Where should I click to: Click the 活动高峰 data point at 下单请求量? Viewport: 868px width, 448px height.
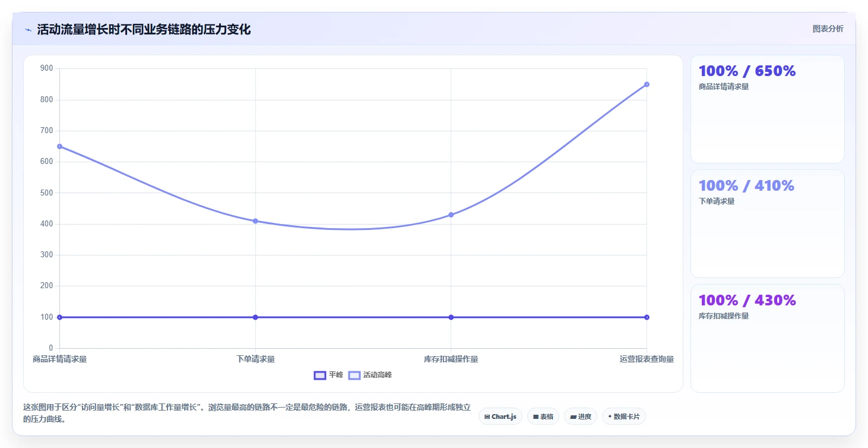pyautogui.click(x=255, y=221)
